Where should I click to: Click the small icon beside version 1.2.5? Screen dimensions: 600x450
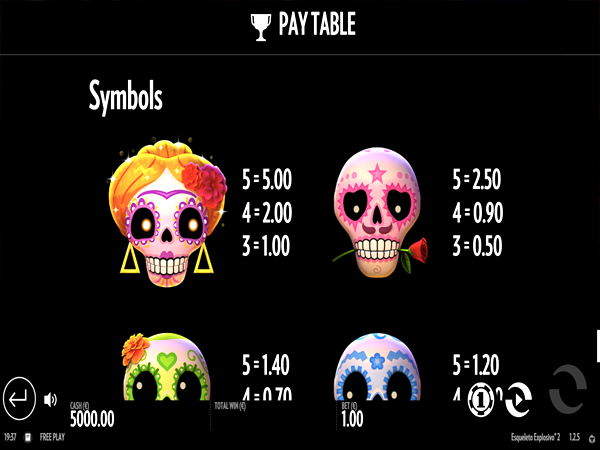[592, 439]
